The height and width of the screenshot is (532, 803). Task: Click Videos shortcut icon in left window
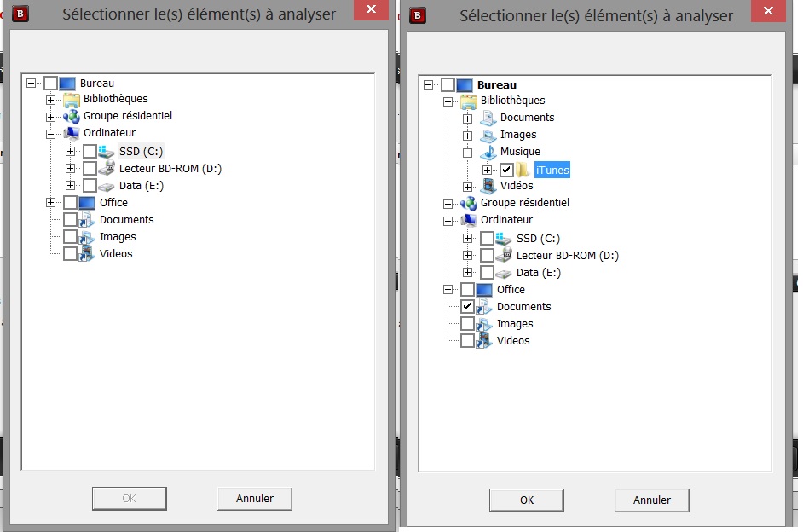coord(87,253)
